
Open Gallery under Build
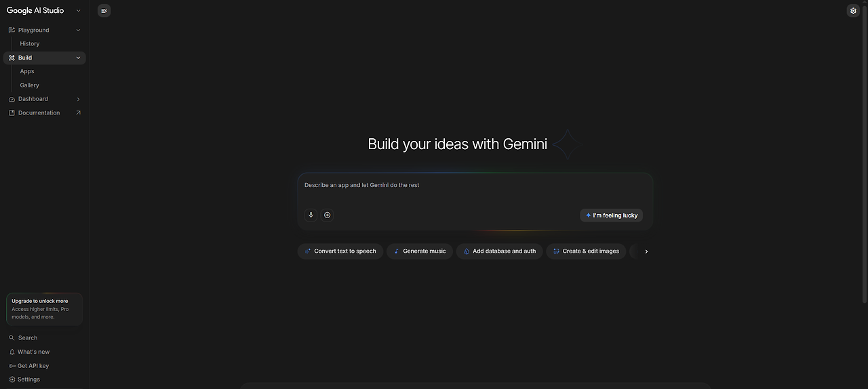30,85
